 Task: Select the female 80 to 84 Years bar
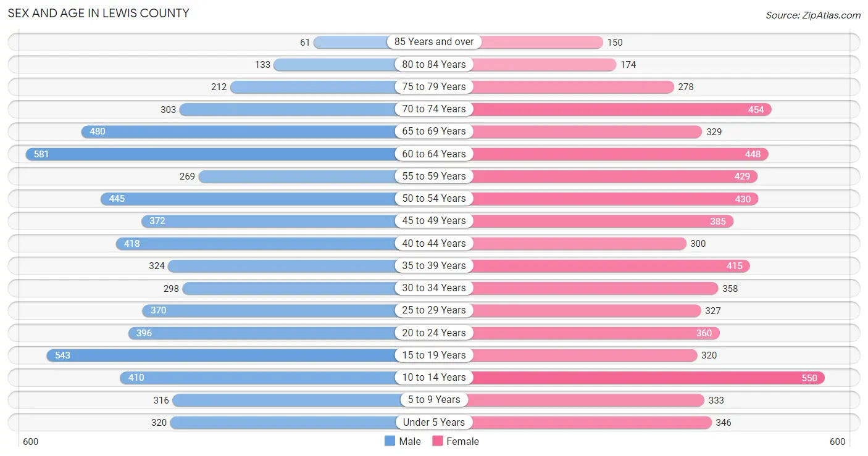[545, 64]
